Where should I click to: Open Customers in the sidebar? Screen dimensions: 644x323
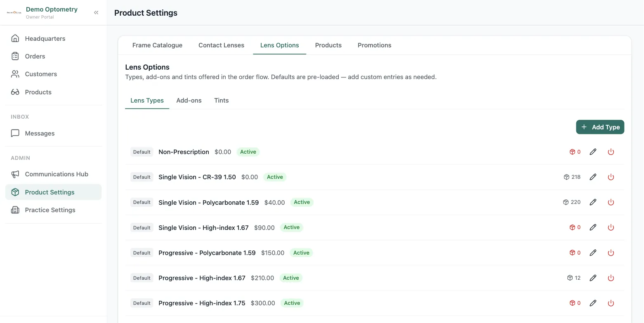[53, 74]
